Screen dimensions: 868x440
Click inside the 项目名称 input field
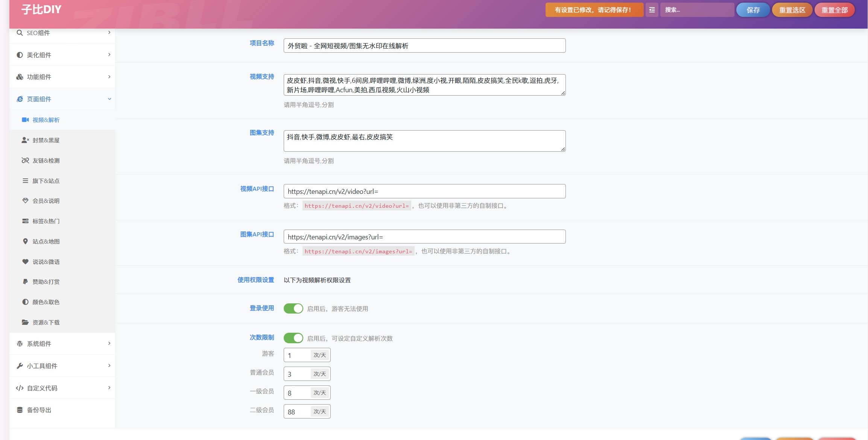424,45
